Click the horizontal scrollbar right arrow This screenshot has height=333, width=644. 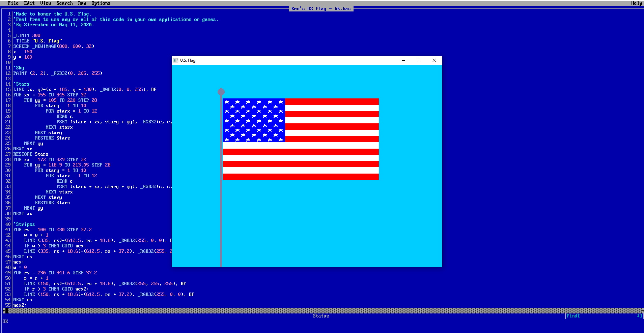point(642,310)
